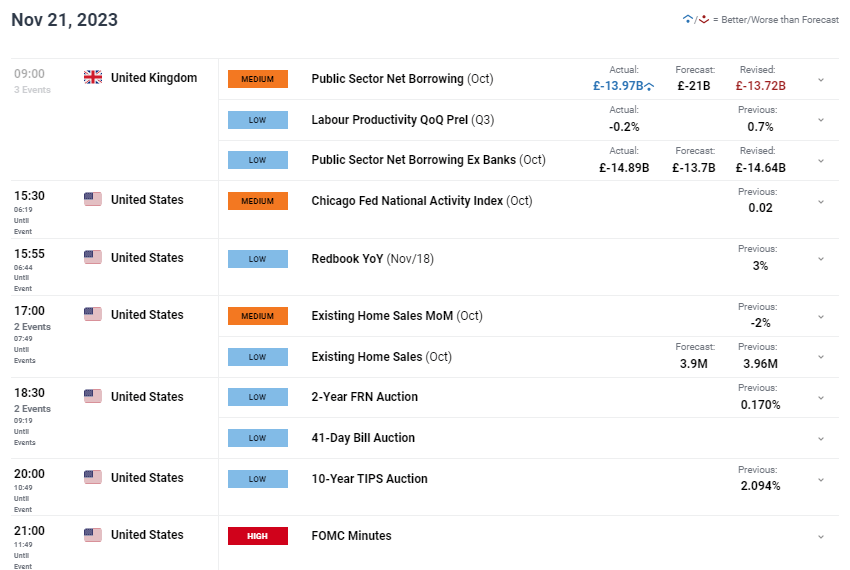Click the revised value £-13.72B
Viewport: 850px width, 570px height.
(x=760, y=86)
